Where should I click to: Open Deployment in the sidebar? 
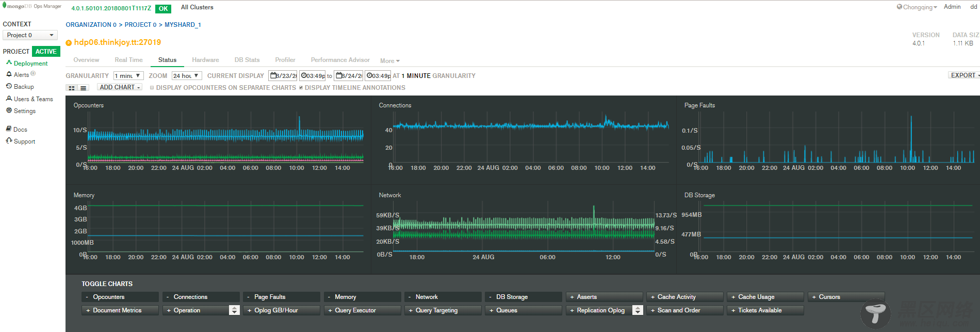[30, 64]
